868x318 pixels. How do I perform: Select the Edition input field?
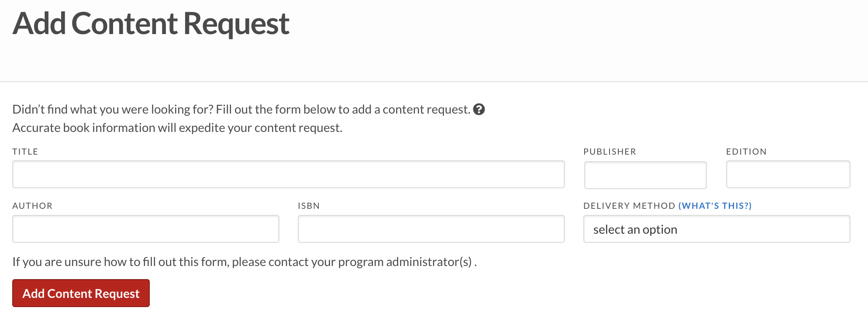click(x=788, y=174)
